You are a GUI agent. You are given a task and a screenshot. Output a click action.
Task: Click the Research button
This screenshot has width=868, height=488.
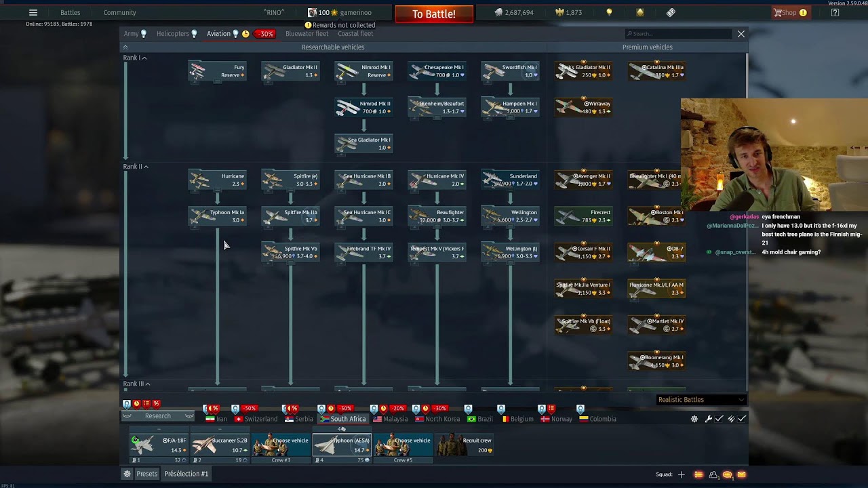[158, 415]
